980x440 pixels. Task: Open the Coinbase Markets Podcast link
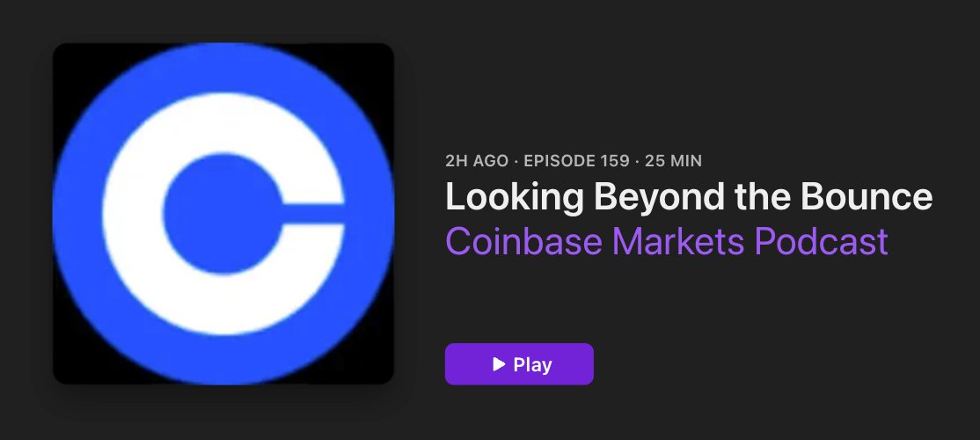666,241
